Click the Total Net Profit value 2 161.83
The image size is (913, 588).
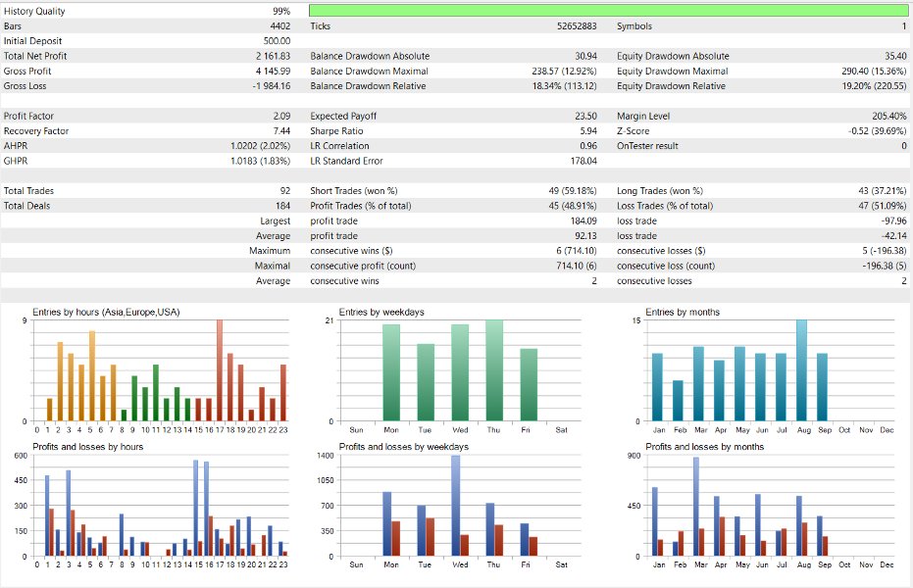click(x=273, y=56)
